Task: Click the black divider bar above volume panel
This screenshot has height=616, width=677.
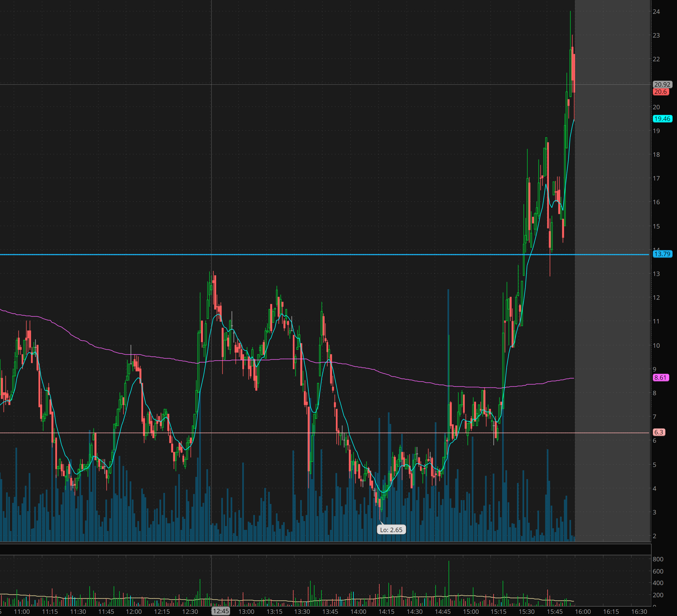Action: [325, 549]
